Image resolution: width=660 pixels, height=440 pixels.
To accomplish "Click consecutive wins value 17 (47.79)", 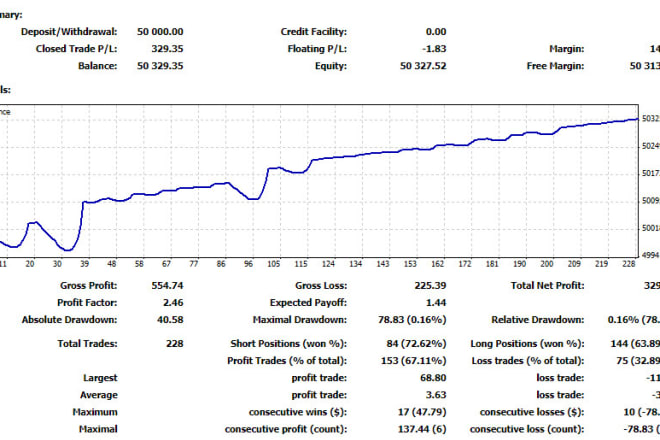I will tap(422, 412).
